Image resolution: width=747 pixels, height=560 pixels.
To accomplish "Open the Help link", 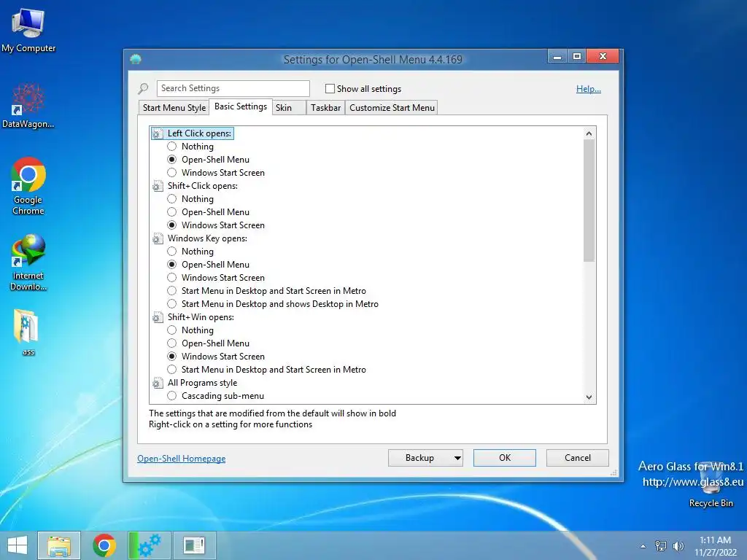I will [x=589, y=88].
